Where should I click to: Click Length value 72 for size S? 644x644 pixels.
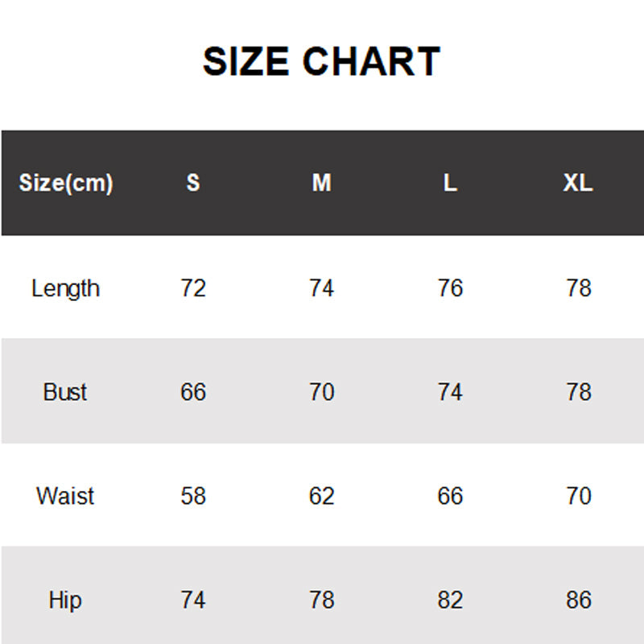tap(193, 288)
